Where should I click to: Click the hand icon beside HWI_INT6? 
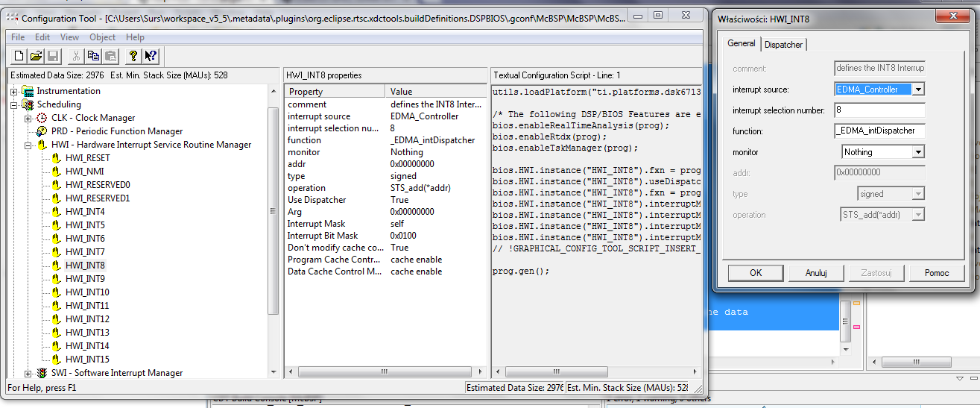(x=57, y=239)
